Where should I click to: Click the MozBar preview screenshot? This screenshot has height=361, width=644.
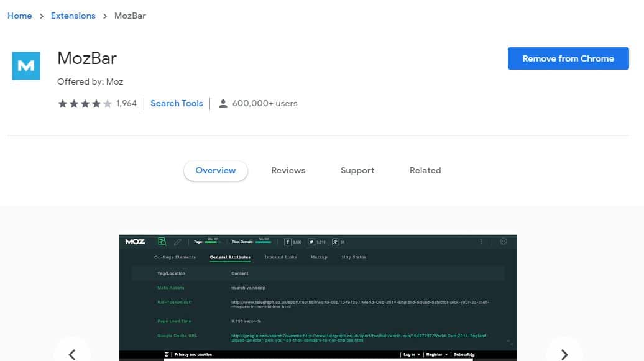pos(318,298)
